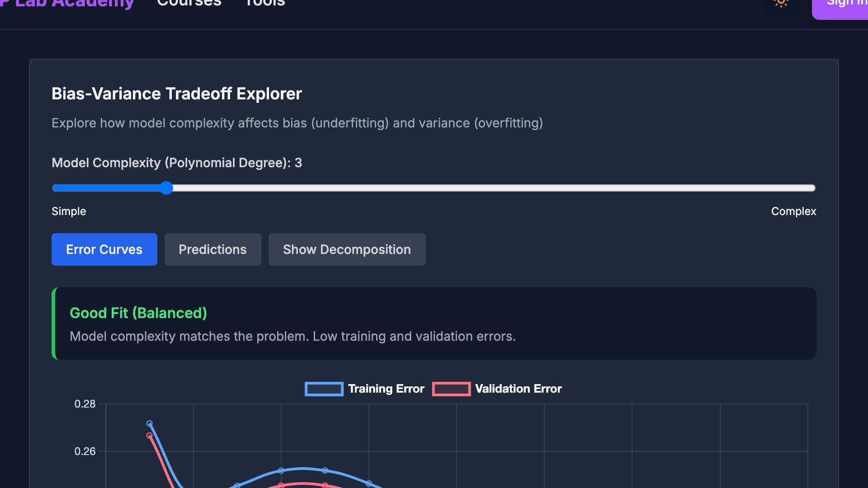Viewport: 868px width, 488px height.
Task: Select the Error Curves view
Action: [104, 249]
